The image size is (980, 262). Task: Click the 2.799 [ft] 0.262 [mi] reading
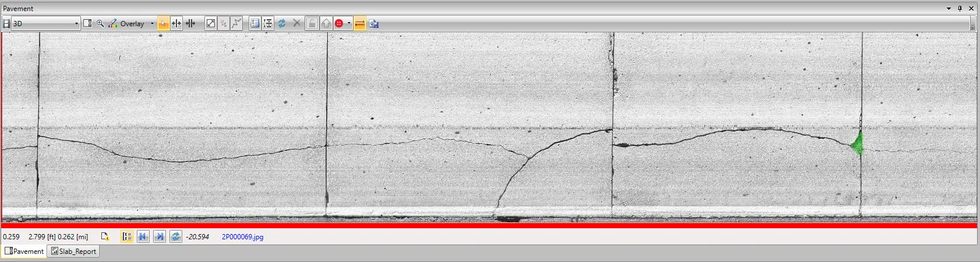[x=58, y=237]
